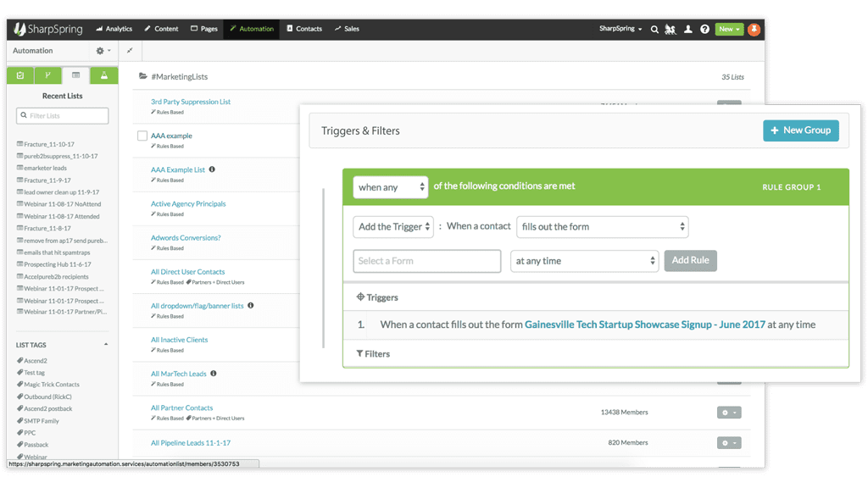Select the 'PPC' tag
The image size is (868, 488).
pos(30,433)
